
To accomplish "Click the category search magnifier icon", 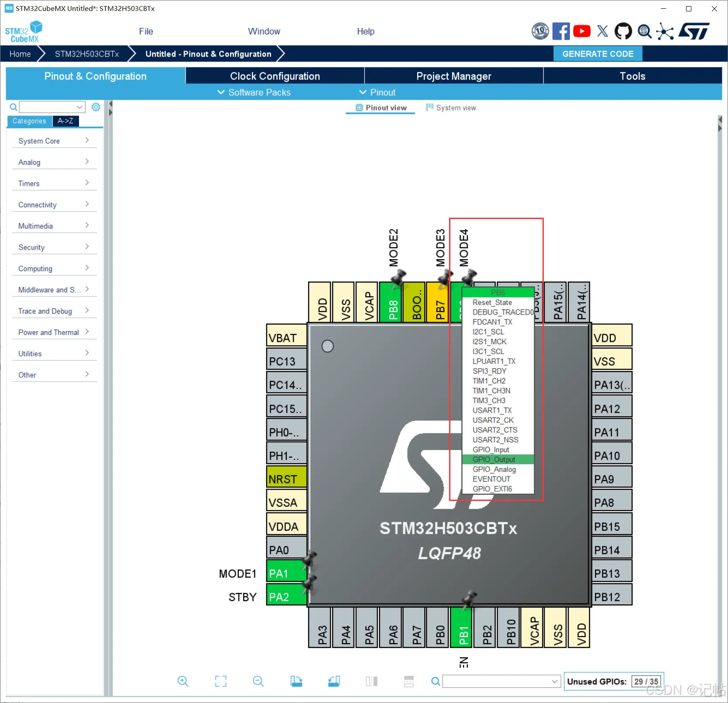I will [14, 107].
